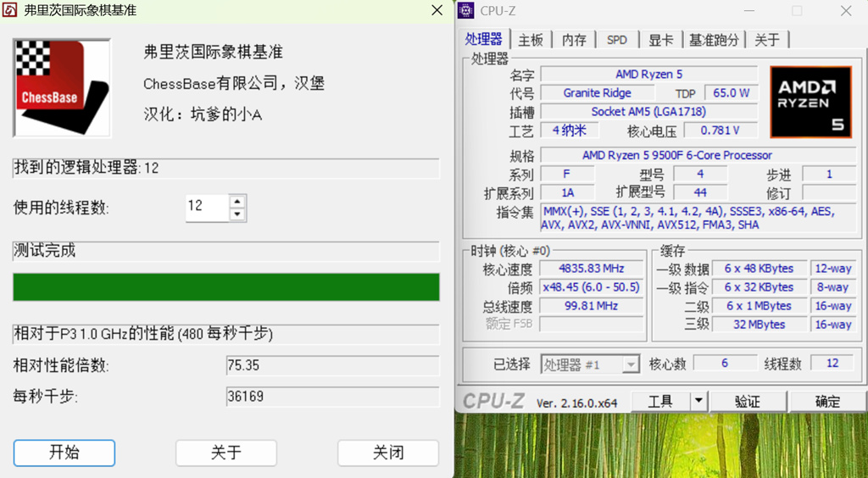
Task: Open the SPD tab in CPU-Z
Action: (617, 40)
